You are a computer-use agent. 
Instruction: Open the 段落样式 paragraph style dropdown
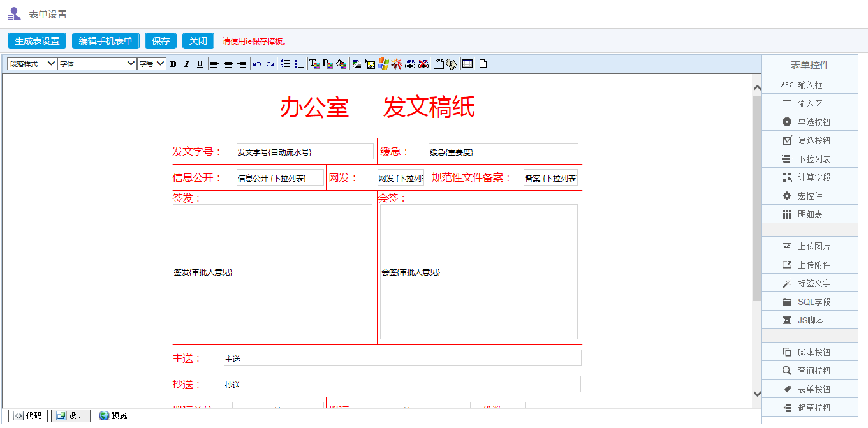(x=32, y=64)
